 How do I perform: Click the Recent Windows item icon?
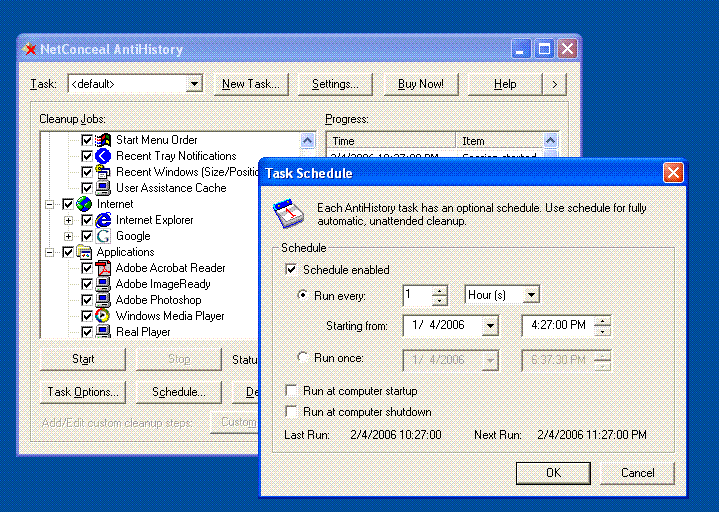[x=103, y=172]
